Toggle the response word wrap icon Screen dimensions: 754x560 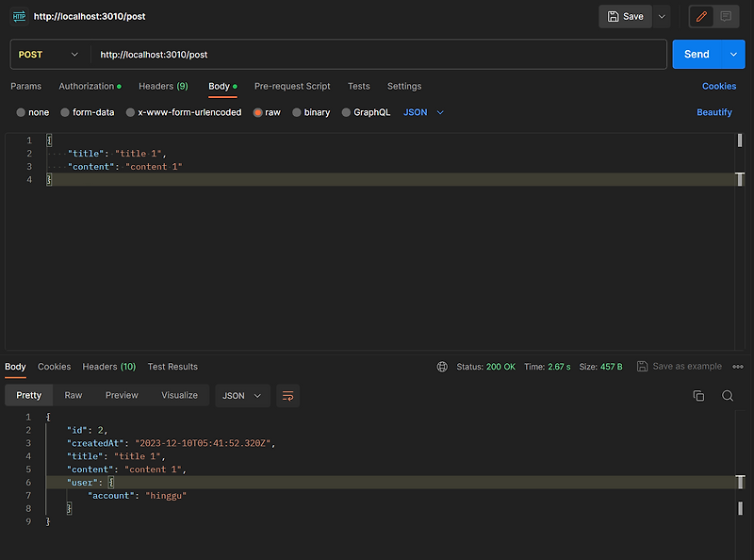(287, 396)
